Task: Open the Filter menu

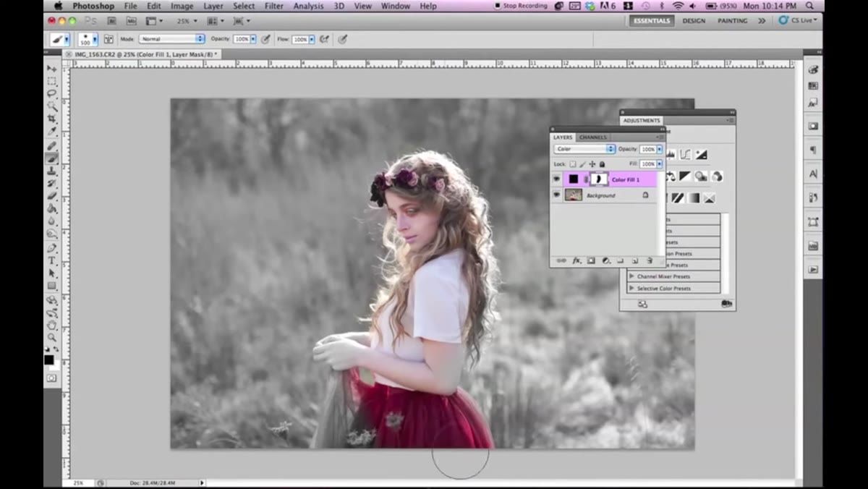Action: tap(274, 6)
